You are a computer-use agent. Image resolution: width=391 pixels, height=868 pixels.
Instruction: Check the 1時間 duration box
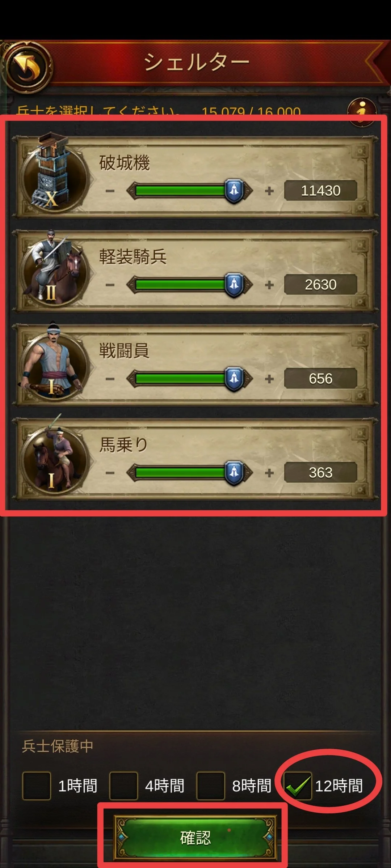pyautogui.click(x=37, y=786)
